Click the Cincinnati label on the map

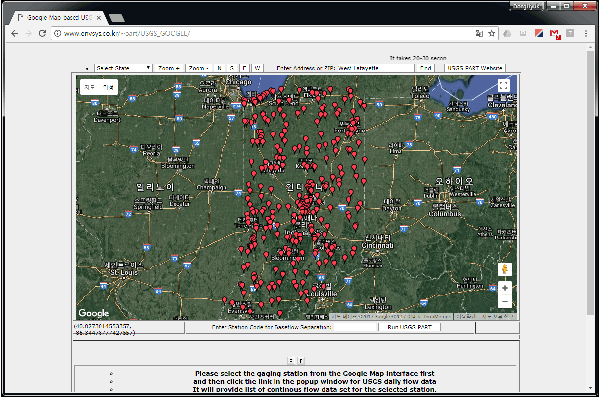tap(378, 245)
